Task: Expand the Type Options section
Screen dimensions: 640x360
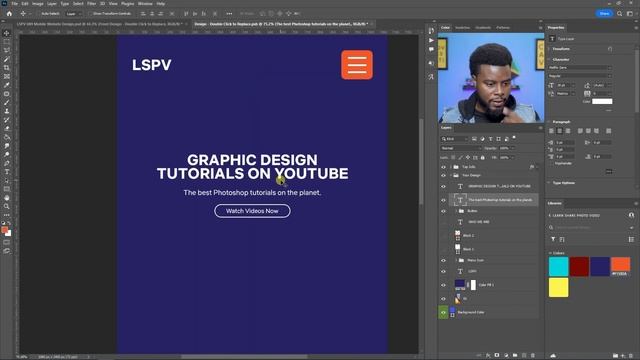Action: pos(549,183)
